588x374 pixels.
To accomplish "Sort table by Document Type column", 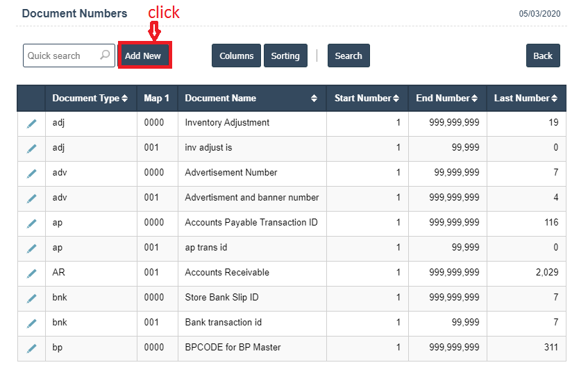I will pos(90,99).
